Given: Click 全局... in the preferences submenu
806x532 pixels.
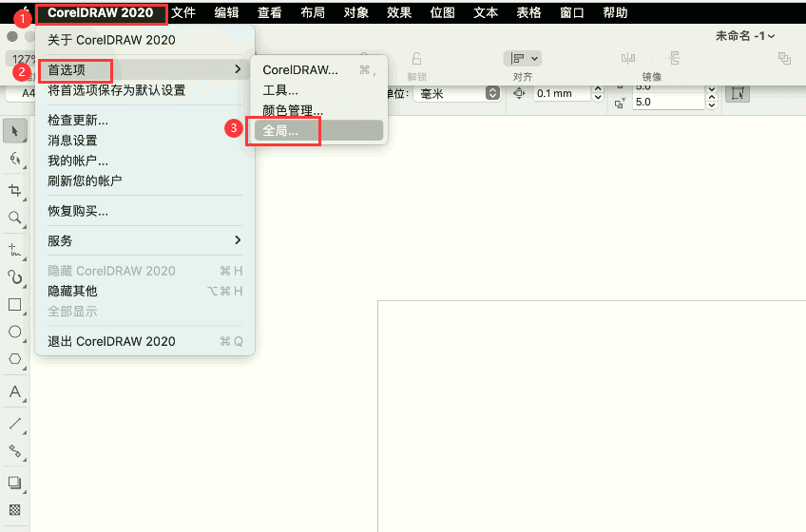Looking at the screenshot, I should point(280,131).
